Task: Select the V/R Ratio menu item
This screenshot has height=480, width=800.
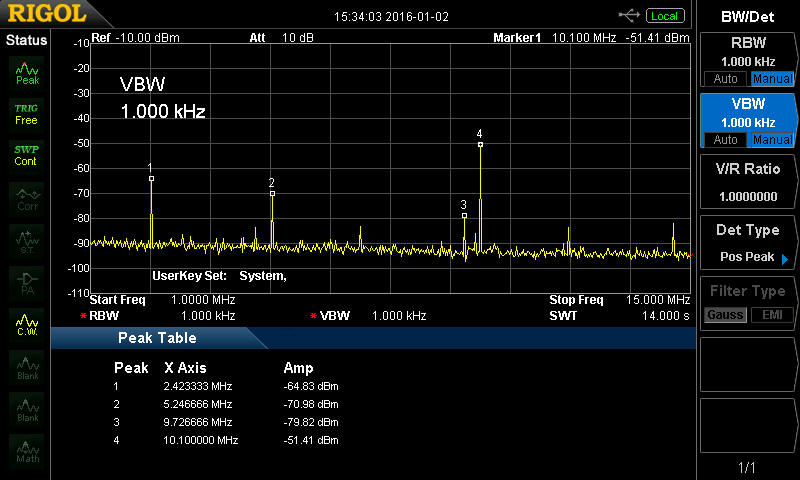Action: pyautogui.click(x=748, y=182)
